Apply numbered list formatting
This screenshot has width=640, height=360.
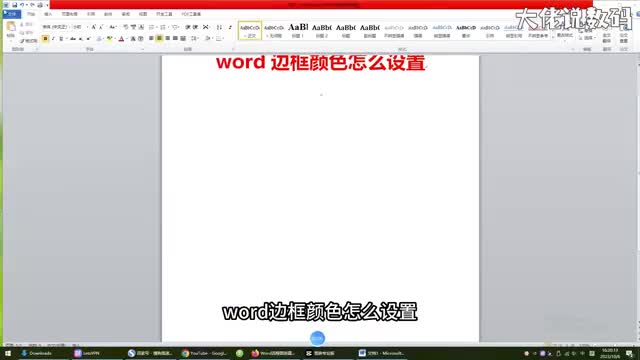(163, 27)
